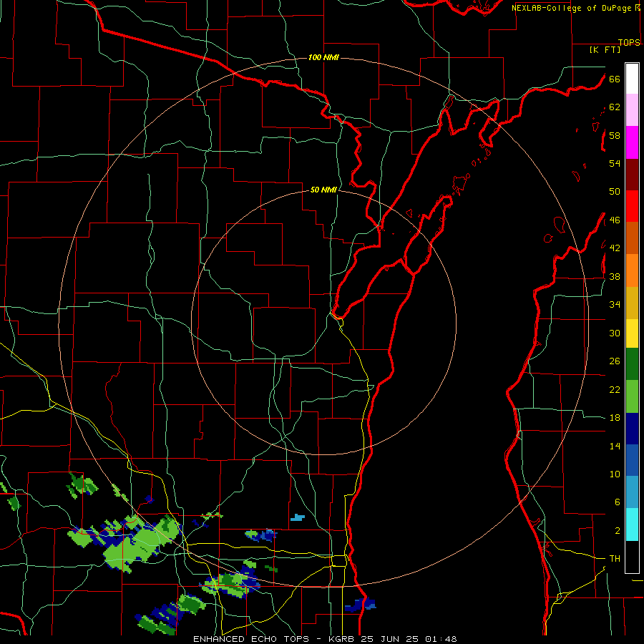Select the light green legend swatch
This screenshot has width=644, height=644.
click(632, 396)
